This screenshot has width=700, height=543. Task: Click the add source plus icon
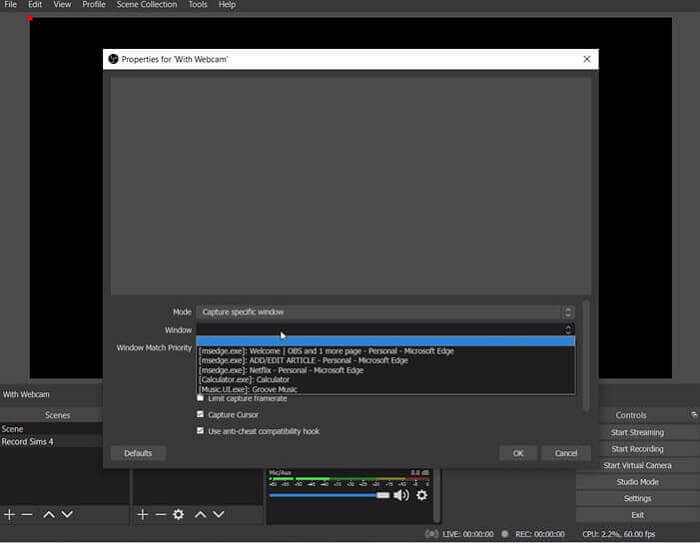pos(142,514)
